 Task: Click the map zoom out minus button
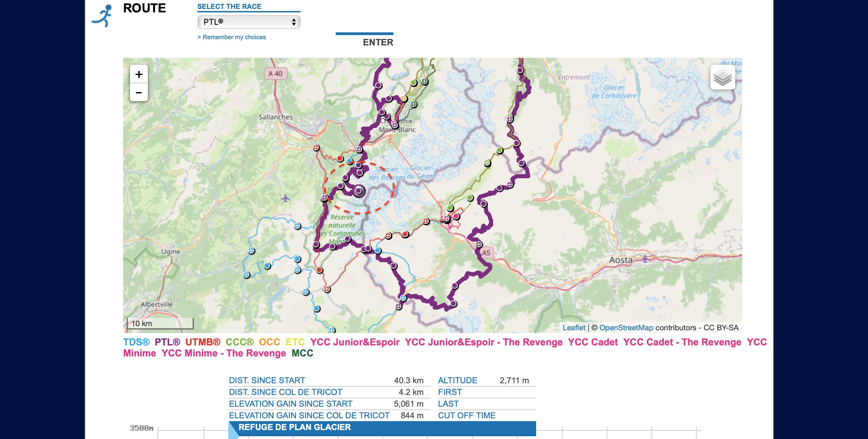(139, 93)
